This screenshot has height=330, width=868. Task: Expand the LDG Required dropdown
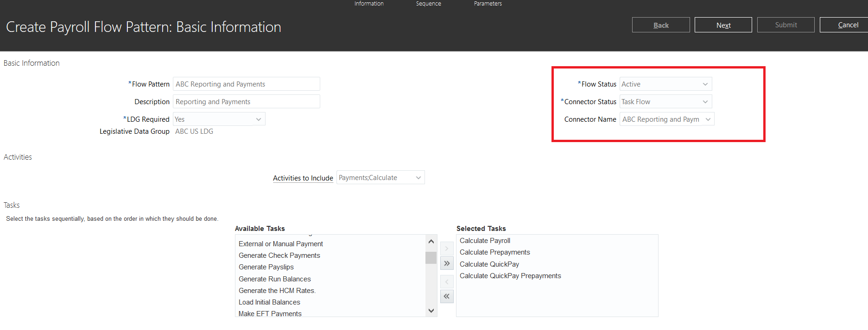[x=258, y=119]
